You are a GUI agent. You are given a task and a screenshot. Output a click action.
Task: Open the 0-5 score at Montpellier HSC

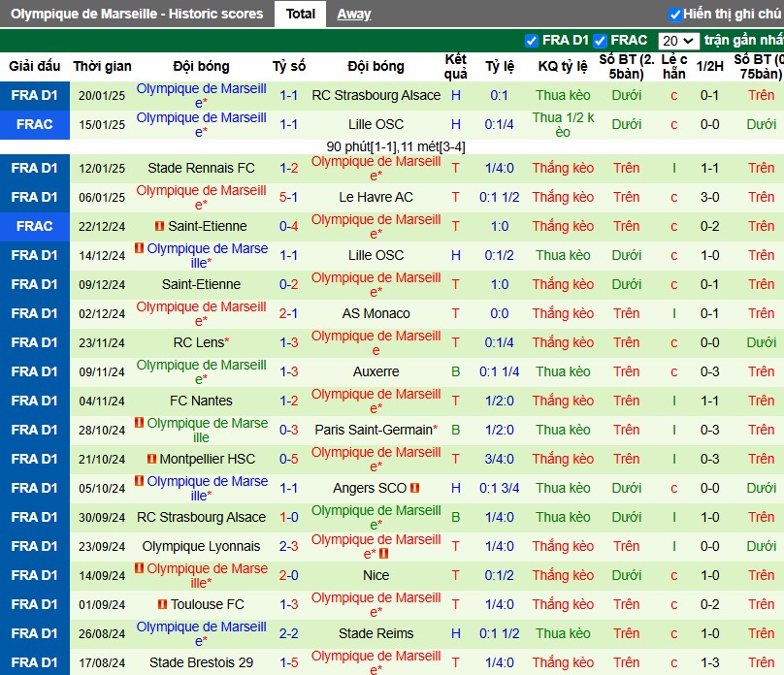[288, 459]
